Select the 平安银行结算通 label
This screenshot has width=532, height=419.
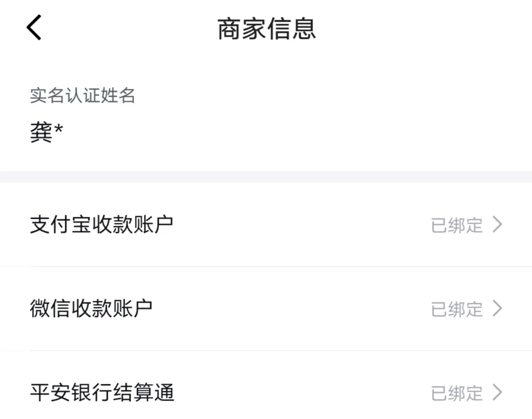pyautogui.click(x=102, y=392)
